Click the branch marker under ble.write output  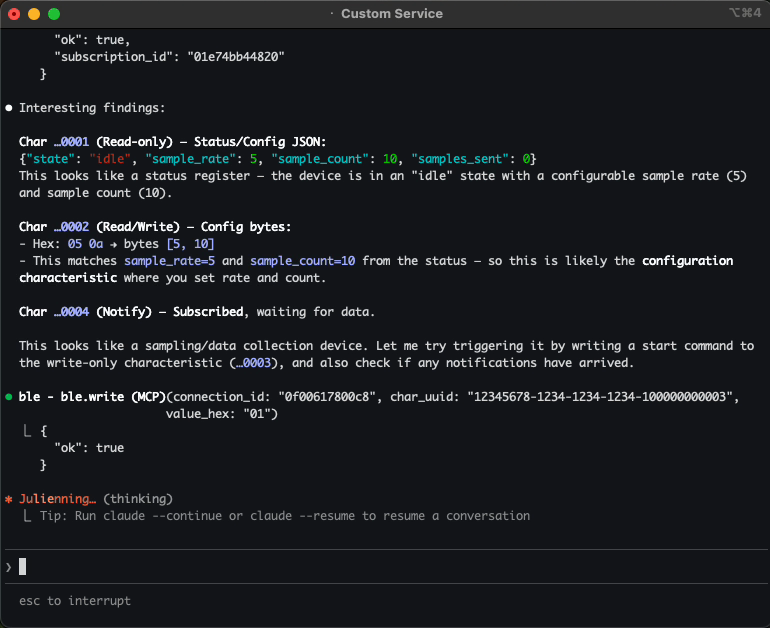tap(27, 431)
